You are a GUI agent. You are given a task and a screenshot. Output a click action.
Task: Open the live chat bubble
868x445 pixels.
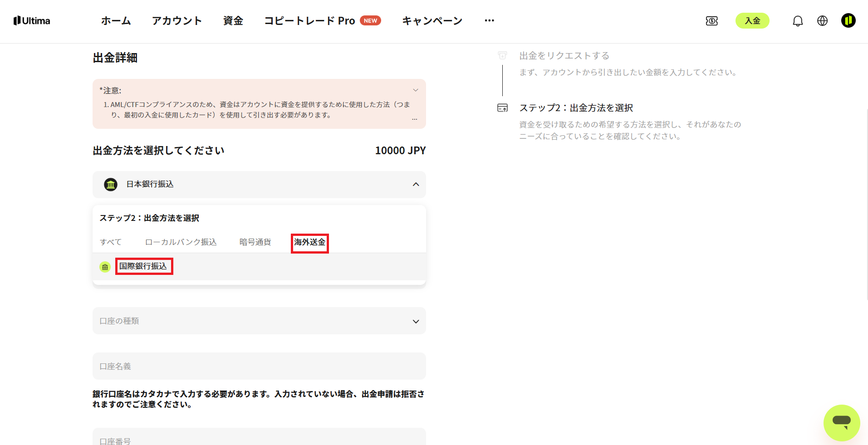[842, 423]
